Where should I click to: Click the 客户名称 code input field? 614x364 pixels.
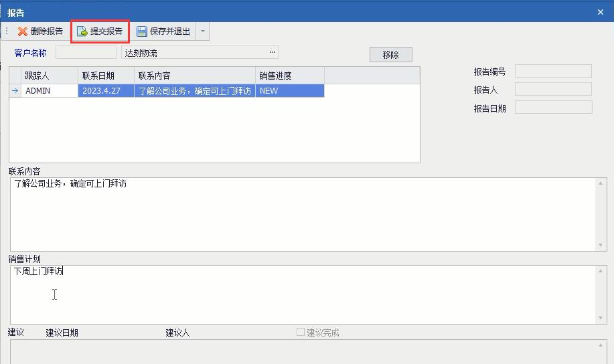coord(86,52)
